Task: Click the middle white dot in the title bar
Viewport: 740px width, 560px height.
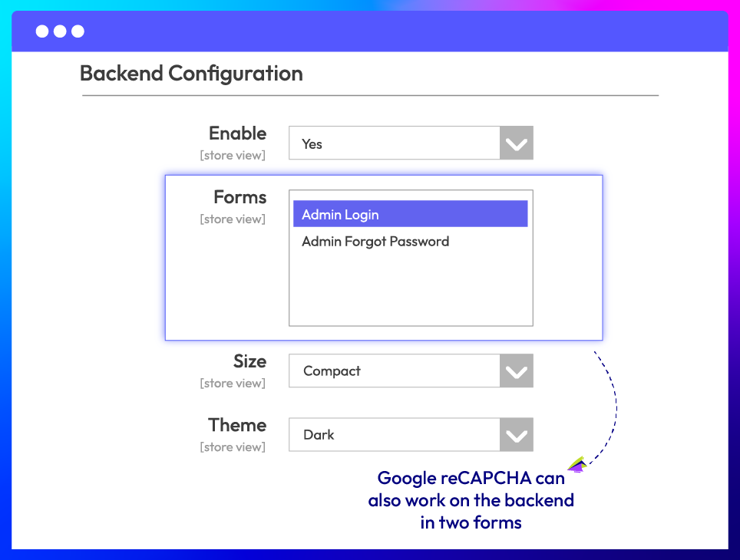Action: click(x=60, y=31)
